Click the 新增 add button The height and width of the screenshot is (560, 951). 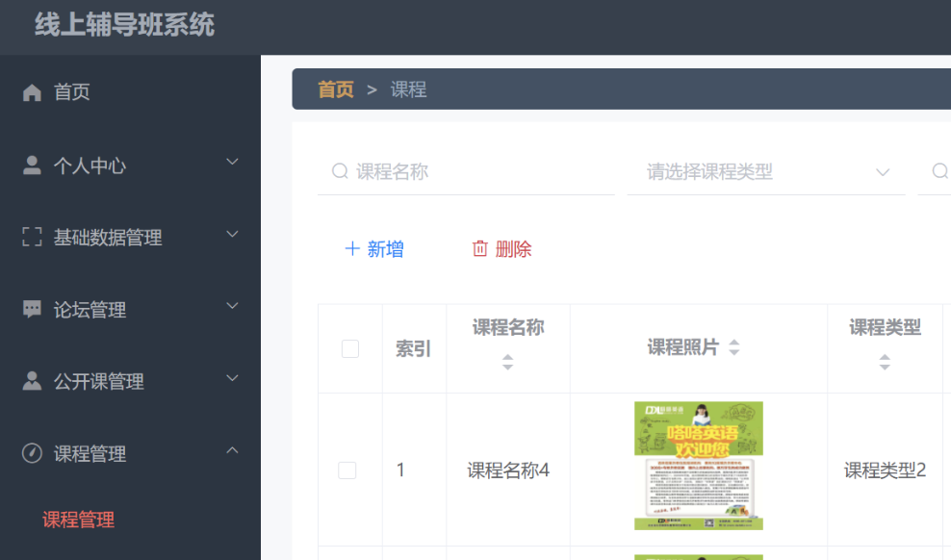[374, 249]
